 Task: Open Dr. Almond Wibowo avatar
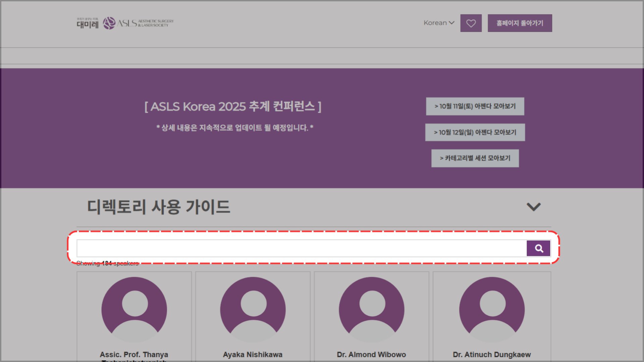click(x=371, y=309)
